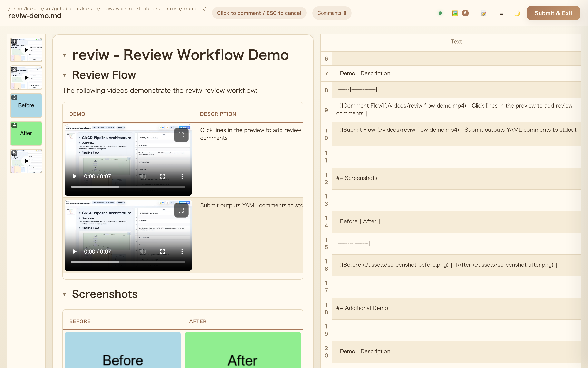
Task: Click the DESCRIPTION column header
Action: (x=218, y=114)
